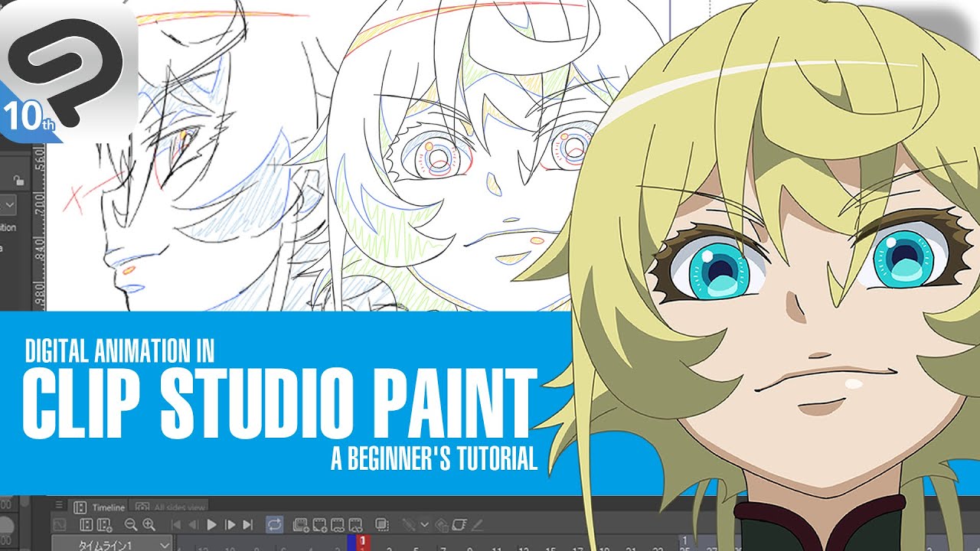980x551 pixels.
Task: Click the vertical ruler beside the canvas
Action: point(41,226)
